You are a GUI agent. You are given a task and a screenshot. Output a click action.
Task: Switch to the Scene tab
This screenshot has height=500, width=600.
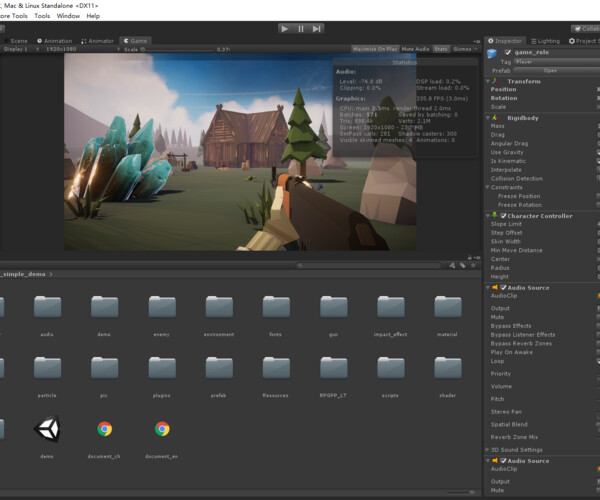pos(16,41)
